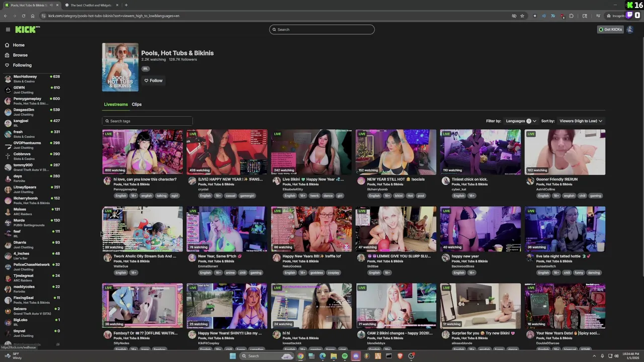Click the Get KICKs button
Image resolution: width=644 pixels, height=362 pixels.
pos(610,30)
